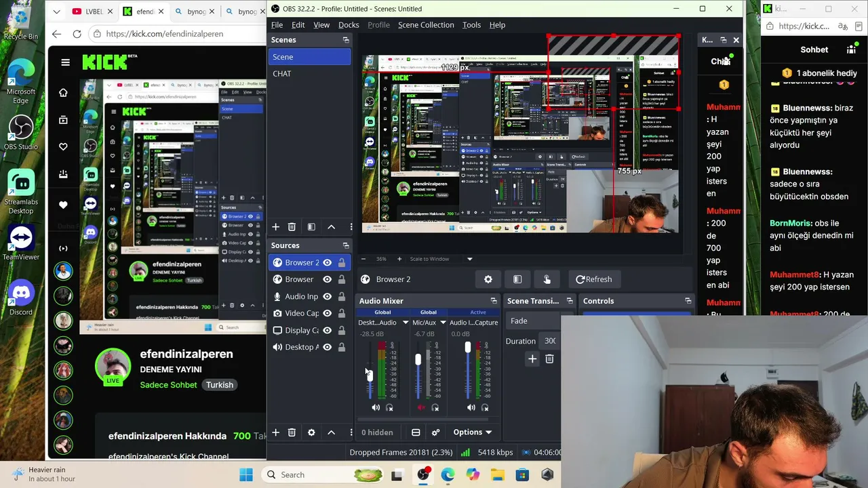Open the OBS Edit menu
868x488 pixels.
click(298, 25)
